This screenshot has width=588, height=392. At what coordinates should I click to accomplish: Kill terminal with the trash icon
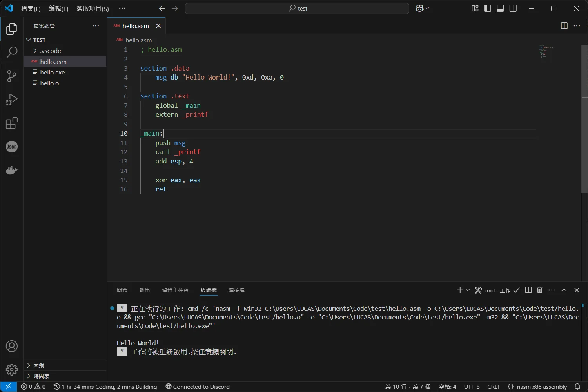point(540,290)
